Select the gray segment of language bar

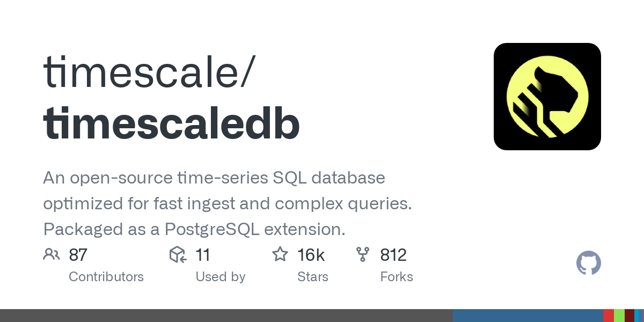[226, 316]
